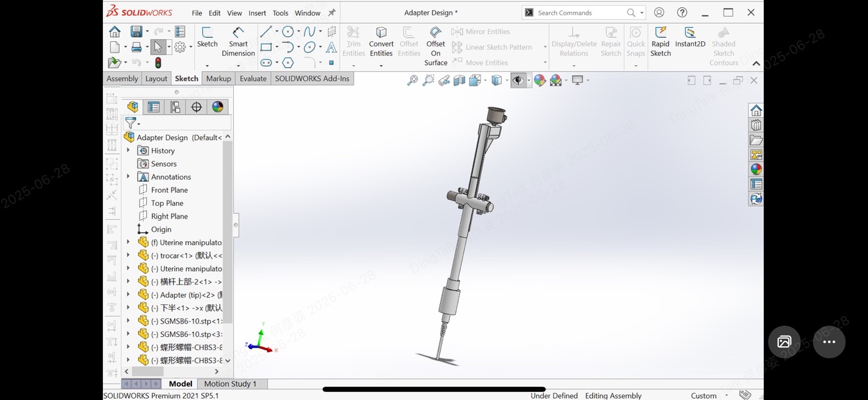The height and width of the screenshot is (400, 868).
Task: Click the New document icon
Action: (x=114, y=47)
